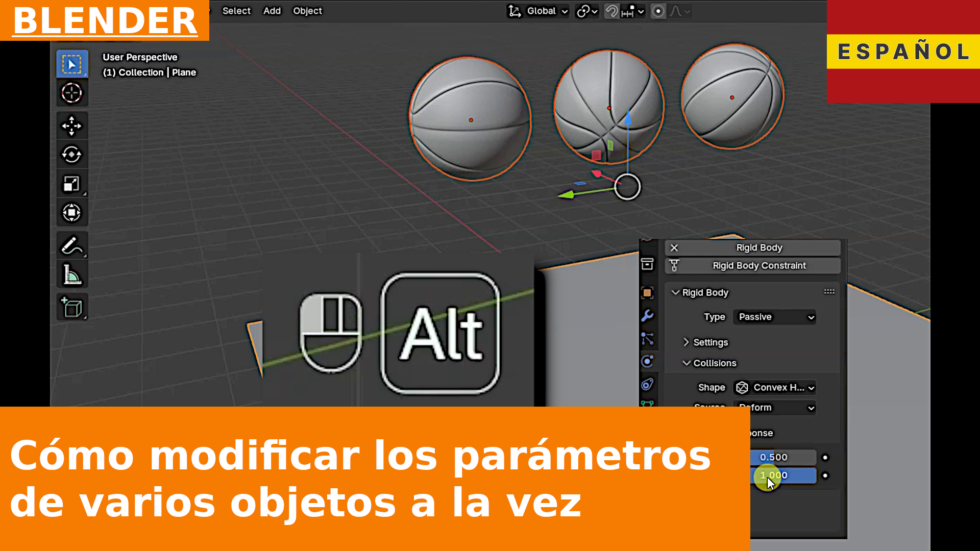This screenshot has height=551, width=980.
Task: Toggle animate dot beside 0.500 value
Action: pos(825,457)
